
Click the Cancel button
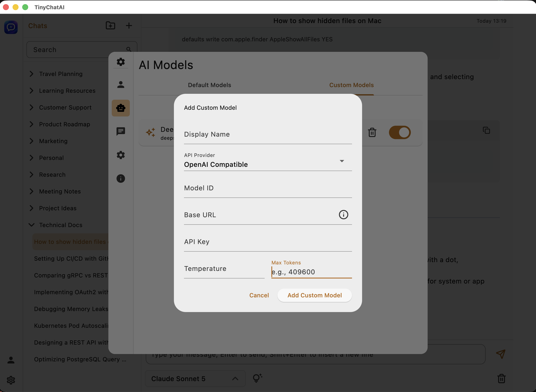pos(259,295)
